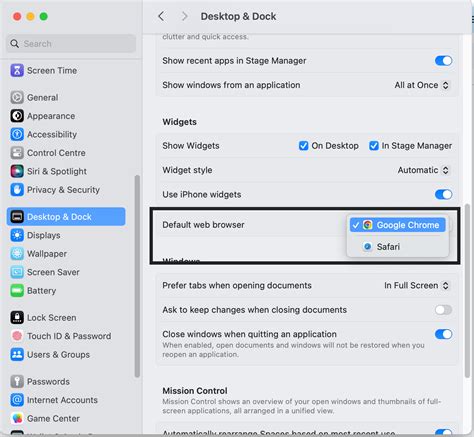Open the Widget style Automatic dropdown
Image resolution: width=474 pixels, height=437 pixels.
pyautogui.click(x=423, y=170)
